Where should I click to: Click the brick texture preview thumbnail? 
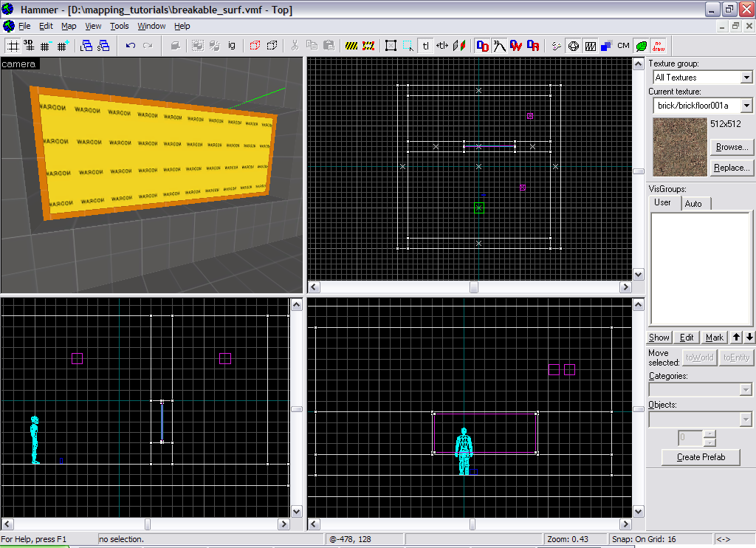[680, 147]
